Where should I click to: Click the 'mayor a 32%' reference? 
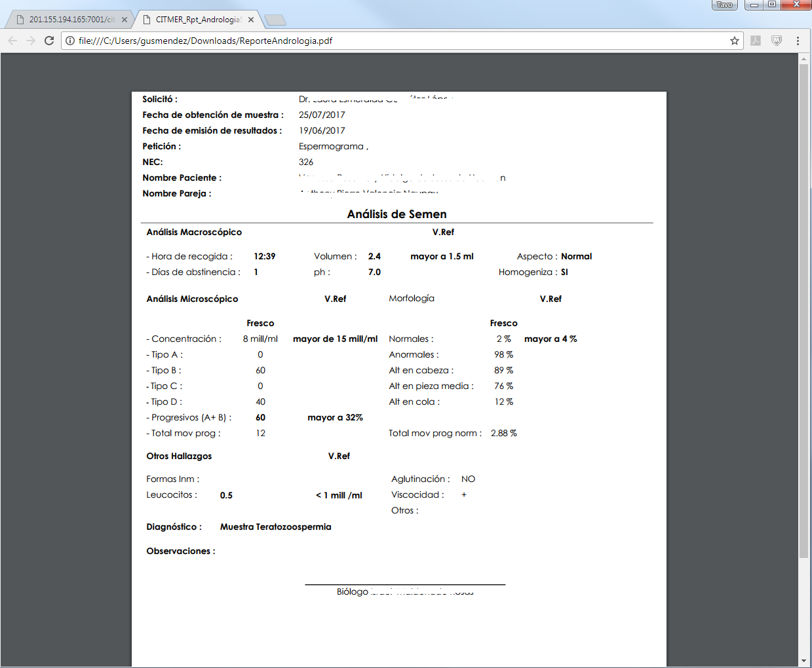coord(335,417)
